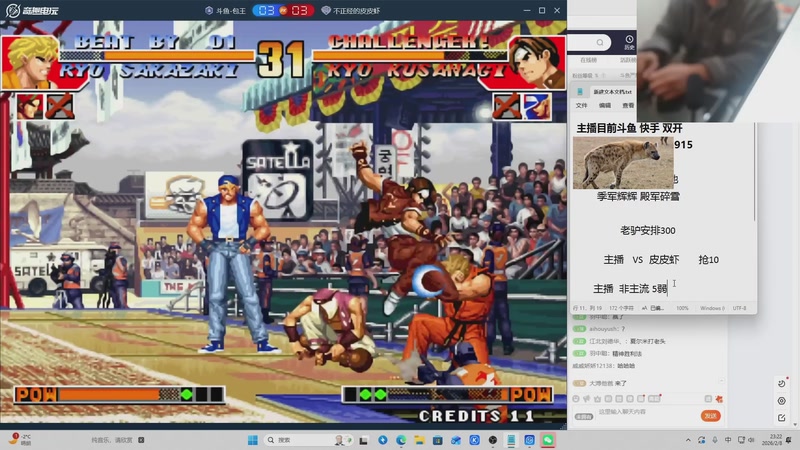Viewport: 800px width, 450px height.
Task: Open the Windows Start button
Action: pyautogui.click(x=253, y=440)
